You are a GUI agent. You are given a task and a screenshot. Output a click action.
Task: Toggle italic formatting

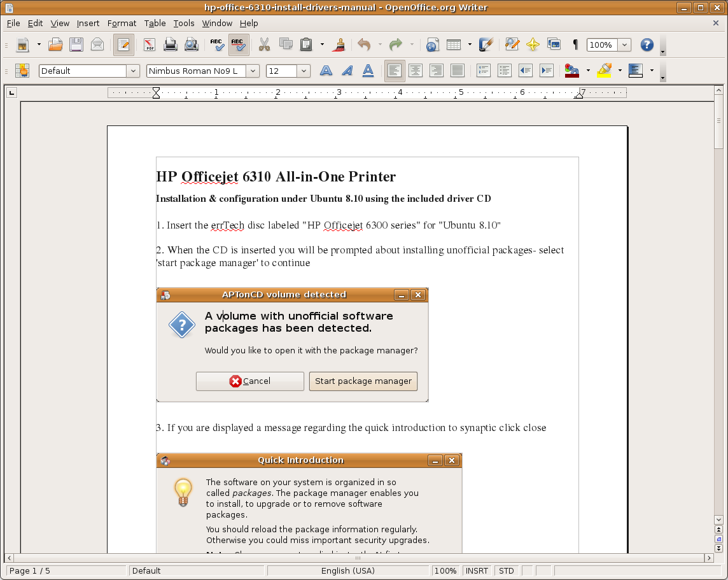[347, 71]
